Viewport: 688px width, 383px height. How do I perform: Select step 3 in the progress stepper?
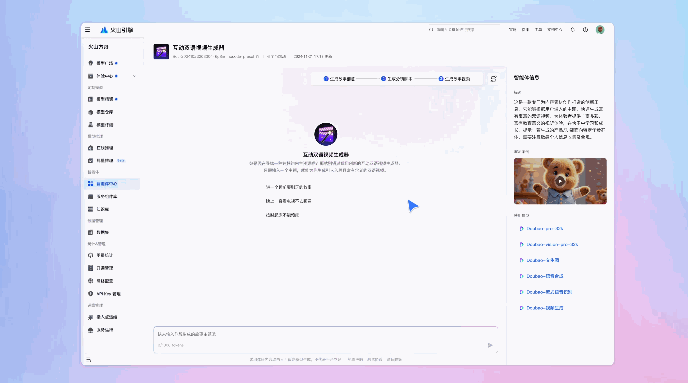[454, 79]
